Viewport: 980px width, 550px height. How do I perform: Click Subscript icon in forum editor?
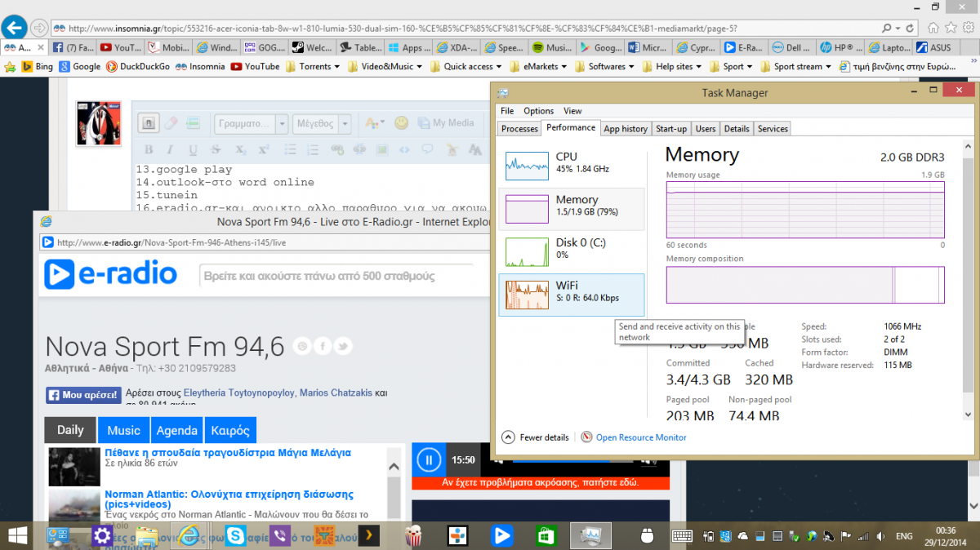tap(240, 150)
